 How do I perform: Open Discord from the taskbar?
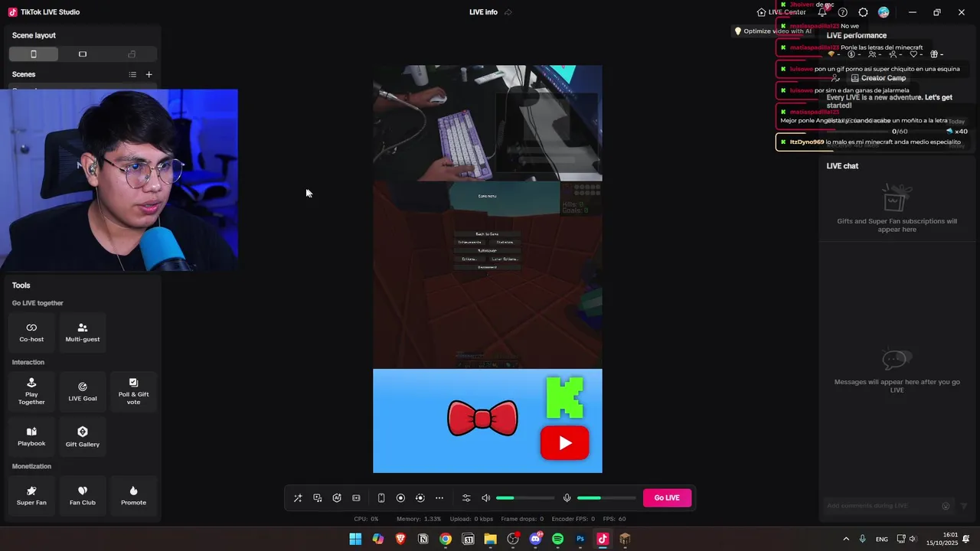(x=535, y=539)
